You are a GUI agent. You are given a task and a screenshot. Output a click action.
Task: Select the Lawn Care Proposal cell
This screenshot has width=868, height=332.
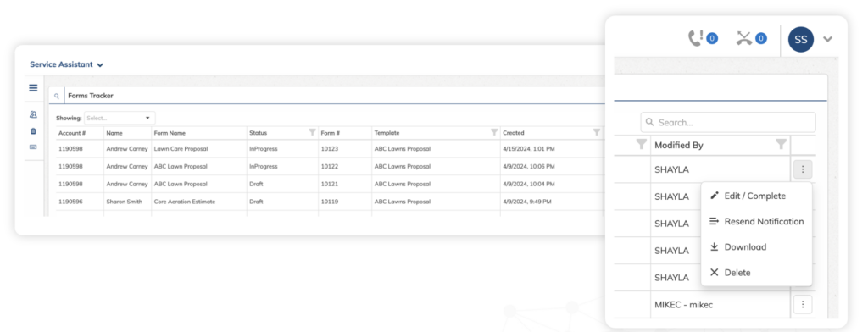pyautogui.click(x=181, y=149)
